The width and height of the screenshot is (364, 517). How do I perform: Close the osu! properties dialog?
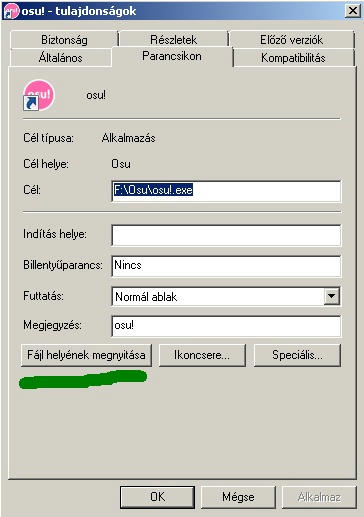point(353,11)
